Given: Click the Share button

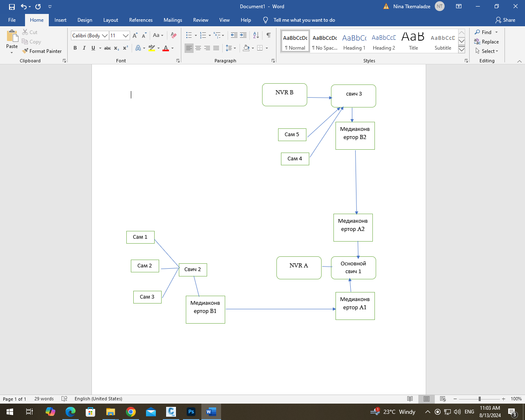Looking at the screenshot, I should 505,20.
